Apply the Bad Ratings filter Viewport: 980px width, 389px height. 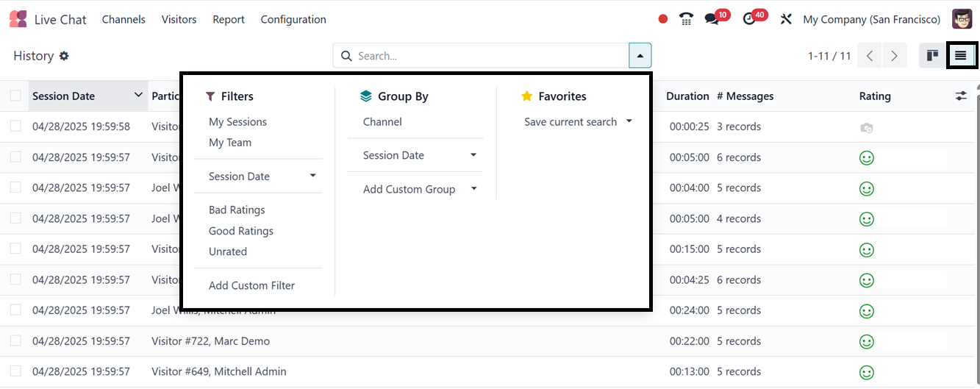pyautogui.click(x=237, y=210)
